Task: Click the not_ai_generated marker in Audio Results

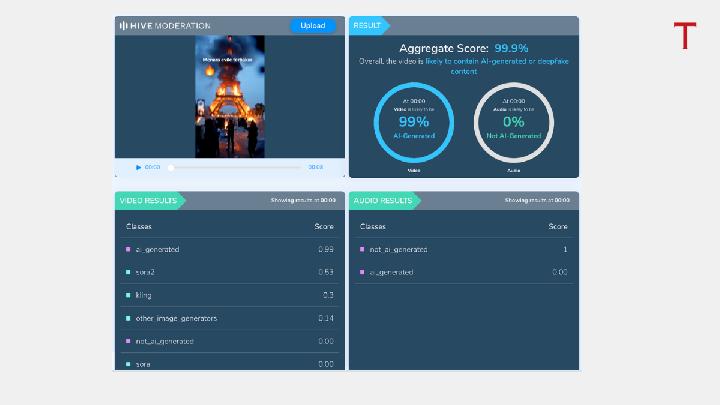Action: pyautogui.click(x=362, y=249)
